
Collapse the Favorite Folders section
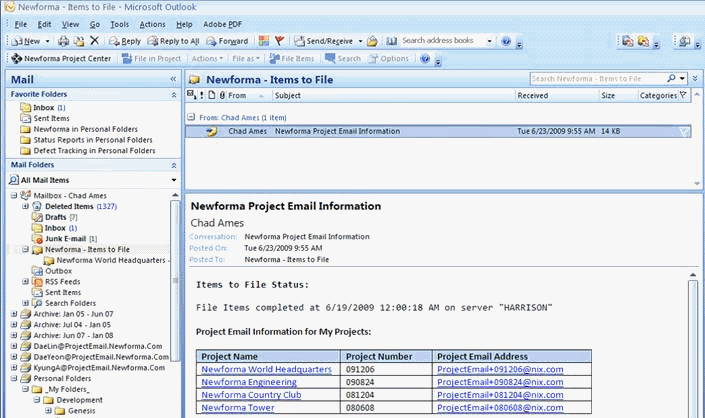point(174,95)
